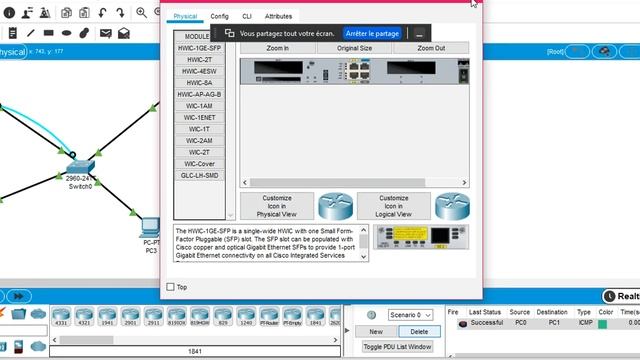Click Customize Icon in Logical View

393,206
